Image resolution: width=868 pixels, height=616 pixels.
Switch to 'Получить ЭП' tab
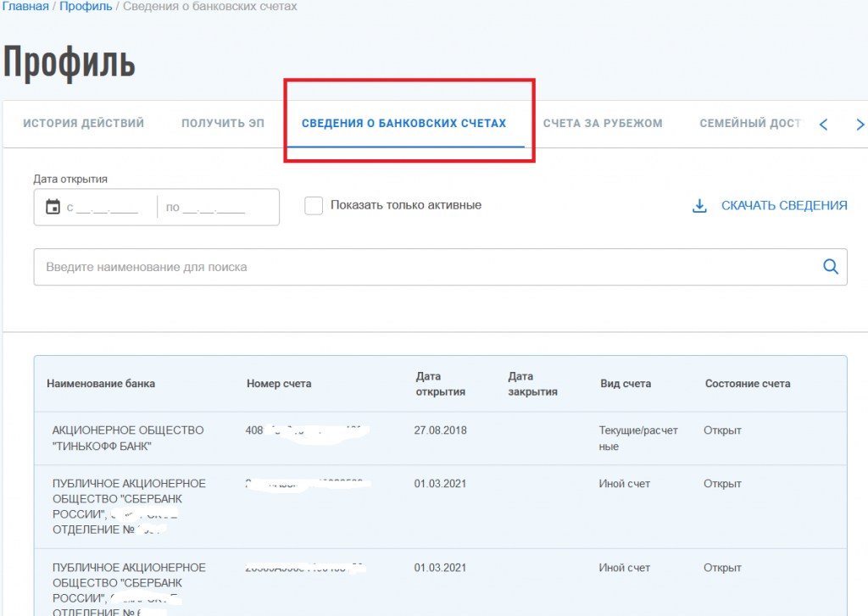[x=222, y=124]
